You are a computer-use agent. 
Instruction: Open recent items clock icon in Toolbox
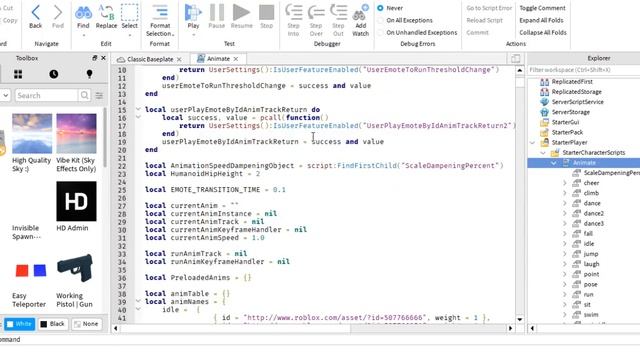(53, 74)
